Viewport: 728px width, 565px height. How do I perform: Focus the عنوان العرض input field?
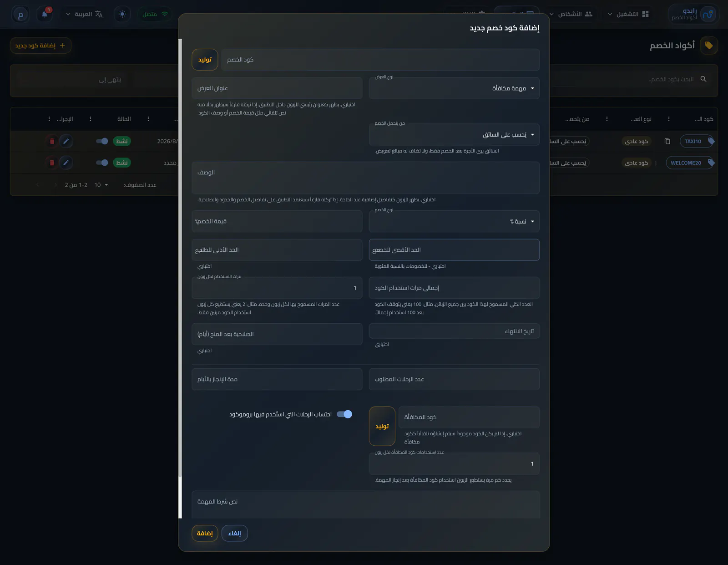click(x=277, y=88)
